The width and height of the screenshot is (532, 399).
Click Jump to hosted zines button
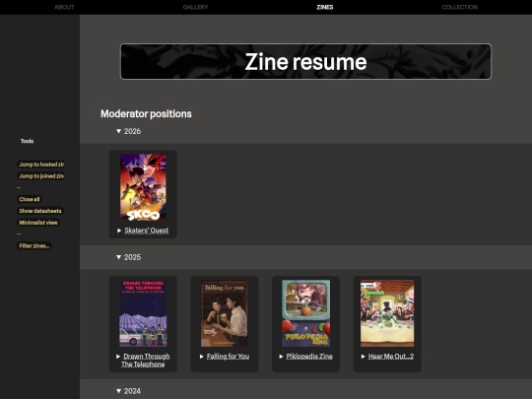pyautogui.click(x=40, y=165)
